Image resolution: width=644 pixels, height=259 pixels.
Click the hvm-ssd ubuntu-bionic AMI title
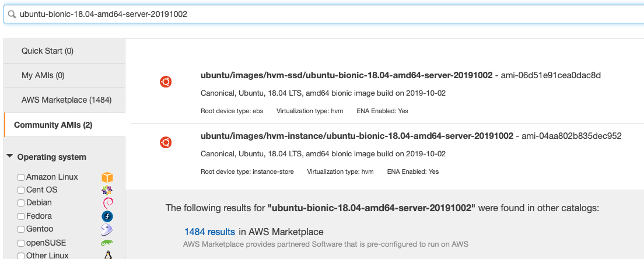click(346, 75)
